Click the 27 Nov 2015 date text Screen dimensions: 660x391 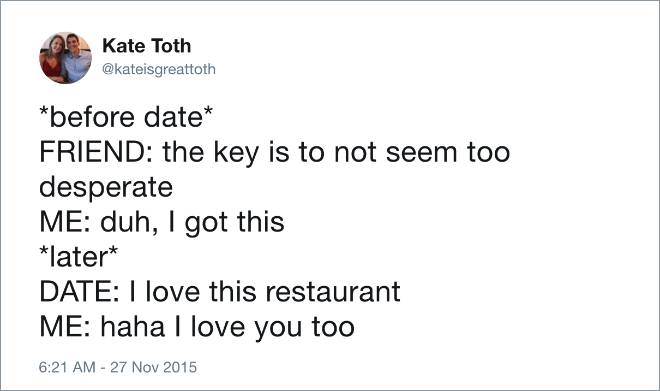point(154,367)
